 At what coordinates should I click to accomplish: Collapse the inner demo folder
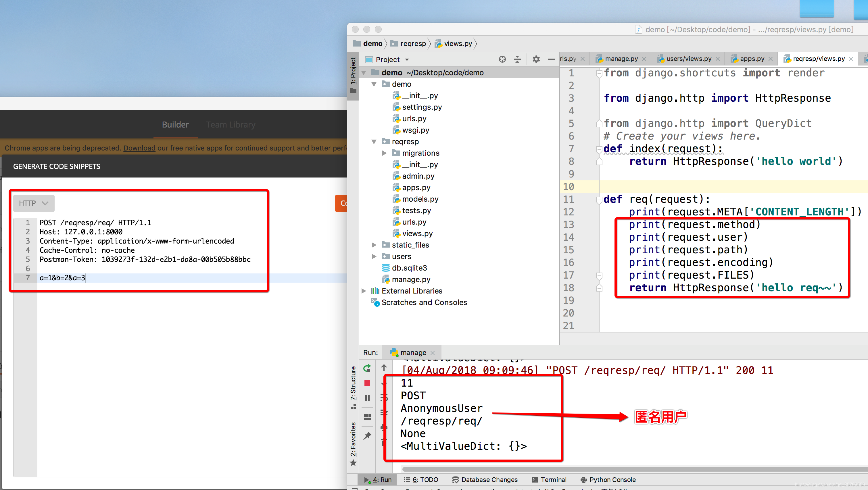coord(374,84)
